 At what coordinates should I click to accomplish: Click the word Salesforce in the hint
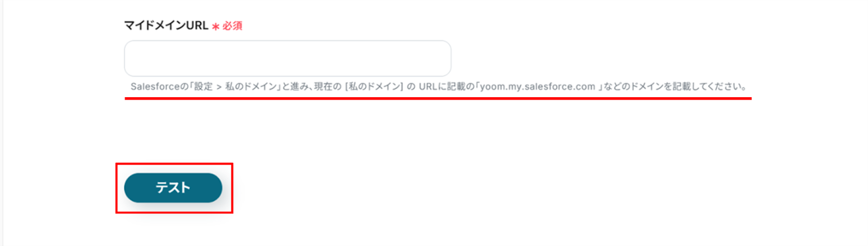(x=155, y=86)
